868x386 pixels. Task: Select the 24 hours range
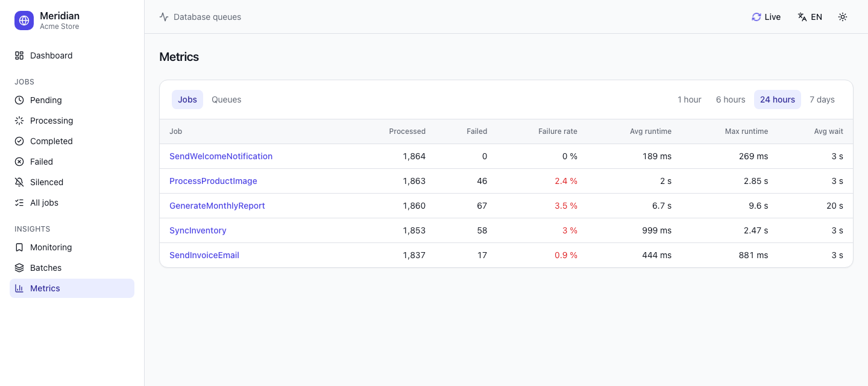778,100
